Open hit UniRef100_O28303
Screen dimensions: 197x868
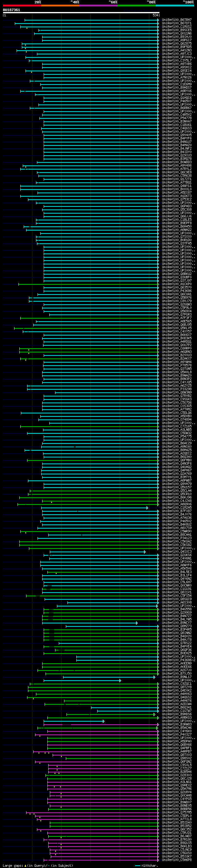click(177, 775)
